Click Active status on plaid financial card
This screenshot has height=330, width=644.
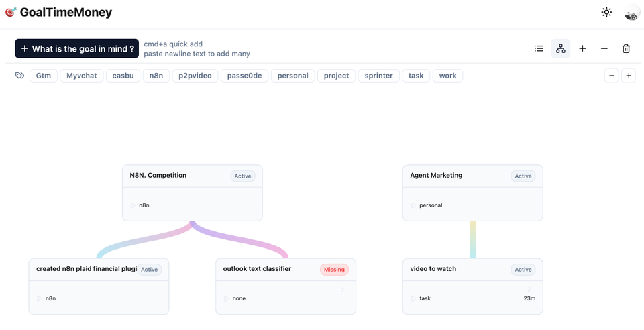149,270
